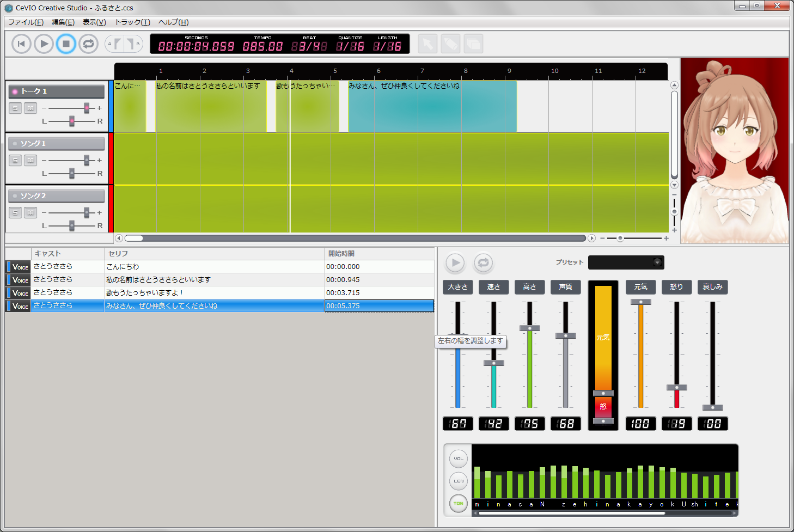Adjust the ソング 2 pan slider knob
794x532 pixels.
pyautogui.click(x=72, y=225)
